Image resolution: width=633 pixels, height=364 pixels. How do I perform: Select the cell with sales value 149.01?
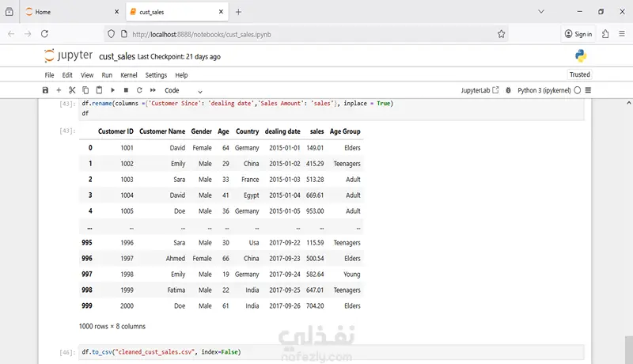tap(315, 148)
